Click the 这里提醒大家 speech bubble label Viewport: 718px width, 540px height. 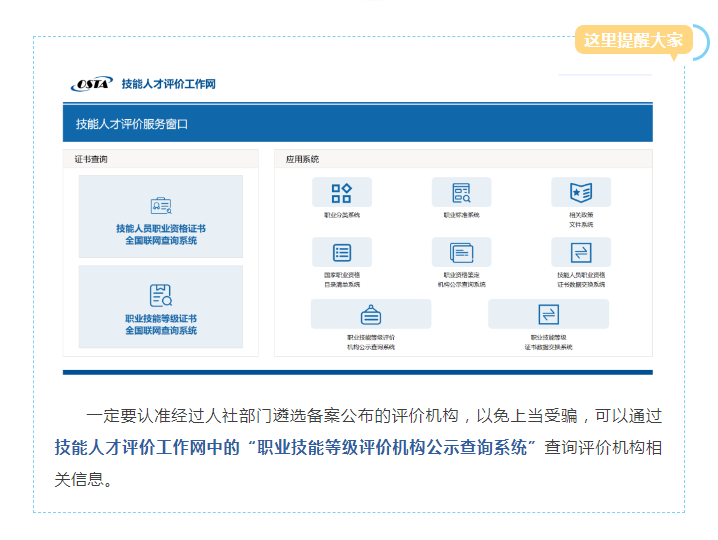[x=633, y=41]
